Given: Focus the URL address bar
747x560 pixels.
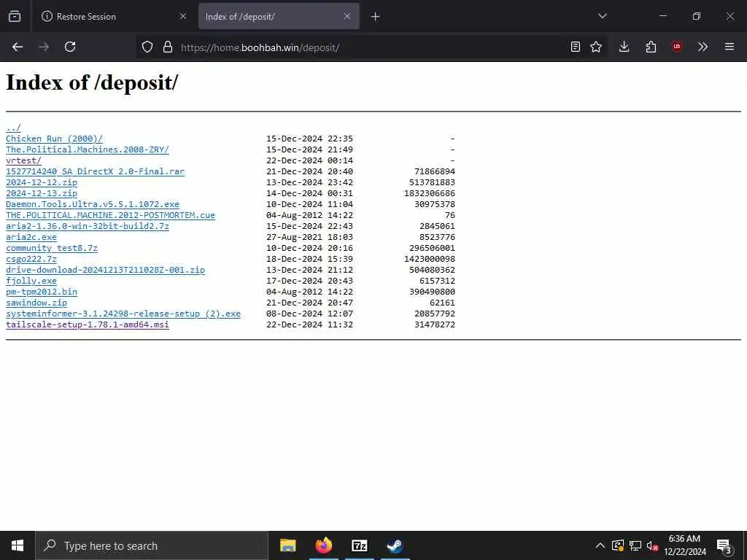Looking at the screenshot, I should coord(371,47).
